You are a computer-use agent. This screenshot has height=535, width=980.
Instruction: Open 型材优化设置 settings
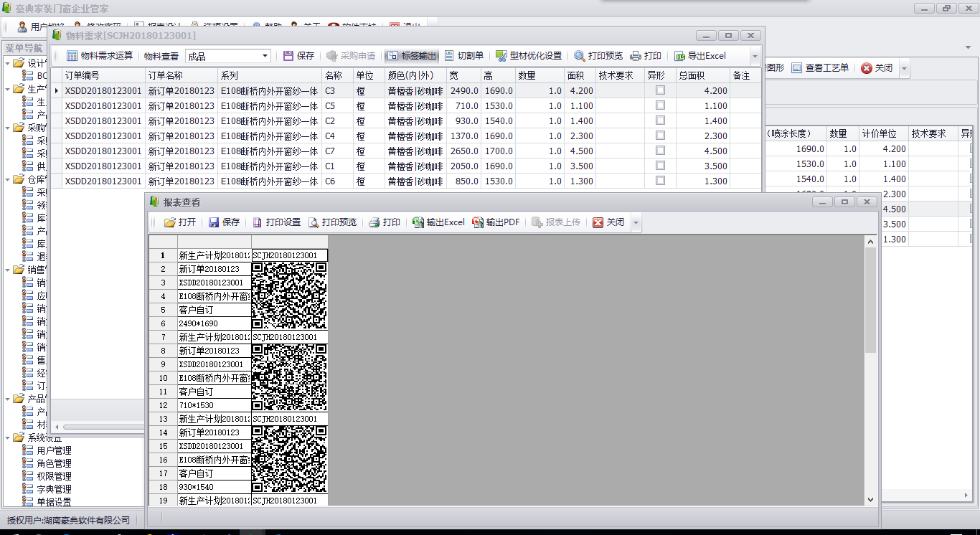(x=529, y=56)
